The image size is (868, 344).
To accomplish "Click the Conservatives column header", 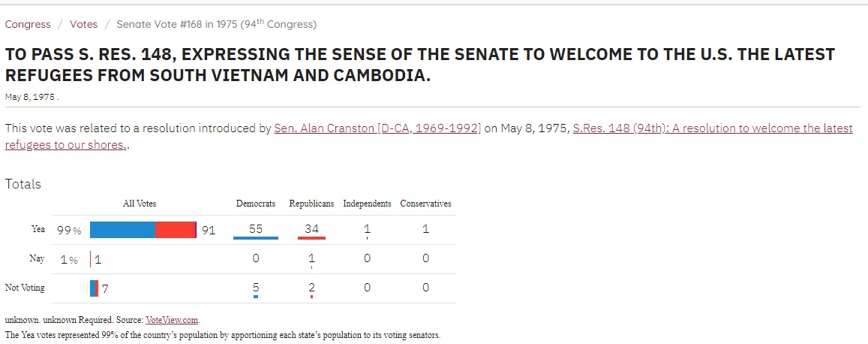I will click(x=425, y=204).
